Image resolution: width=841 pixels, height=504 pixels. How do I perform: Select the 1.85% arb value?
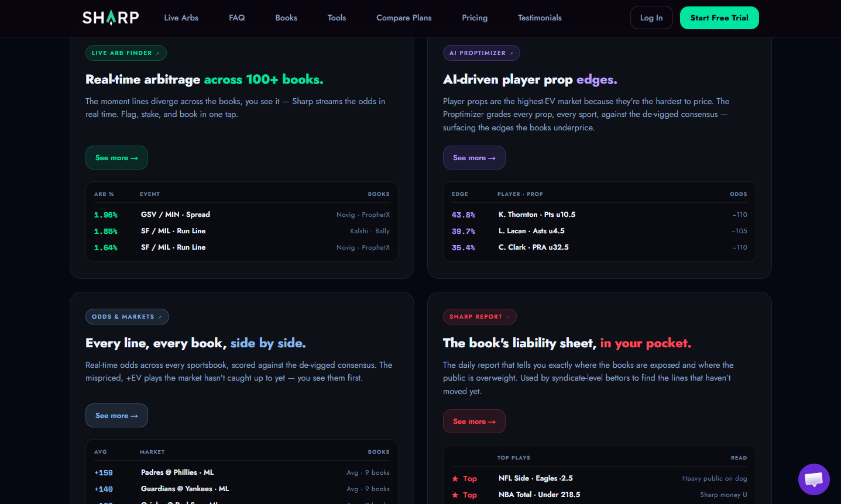[106, 232]
